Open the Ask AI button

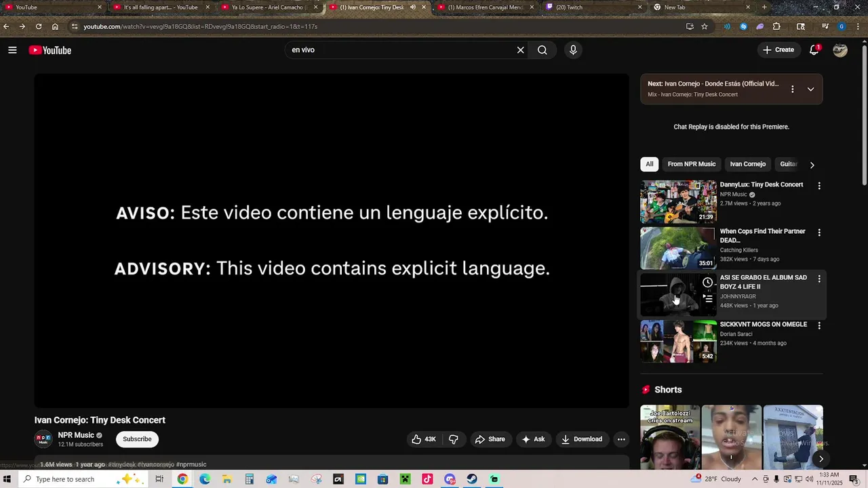pos(533,439)
